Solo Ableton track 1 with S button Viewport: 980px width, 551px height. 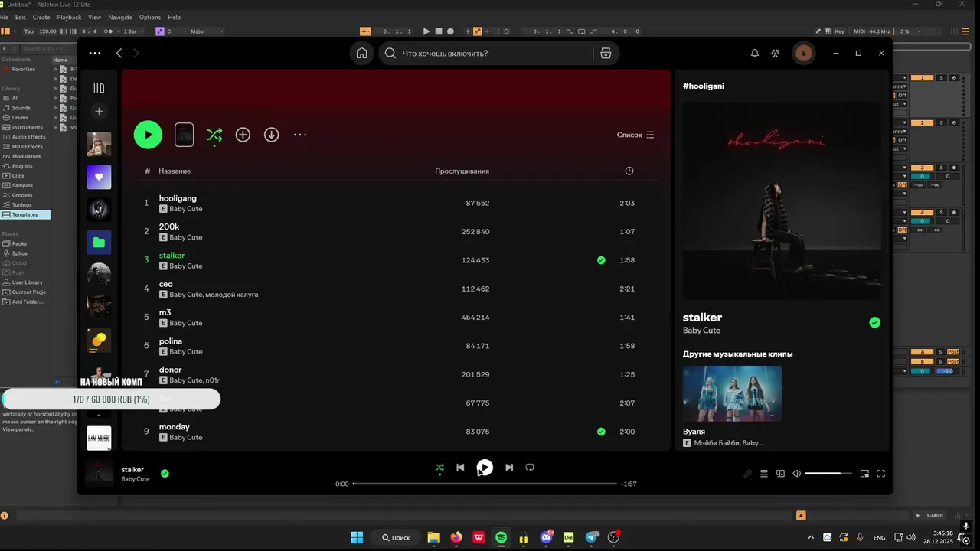[941, 78]
